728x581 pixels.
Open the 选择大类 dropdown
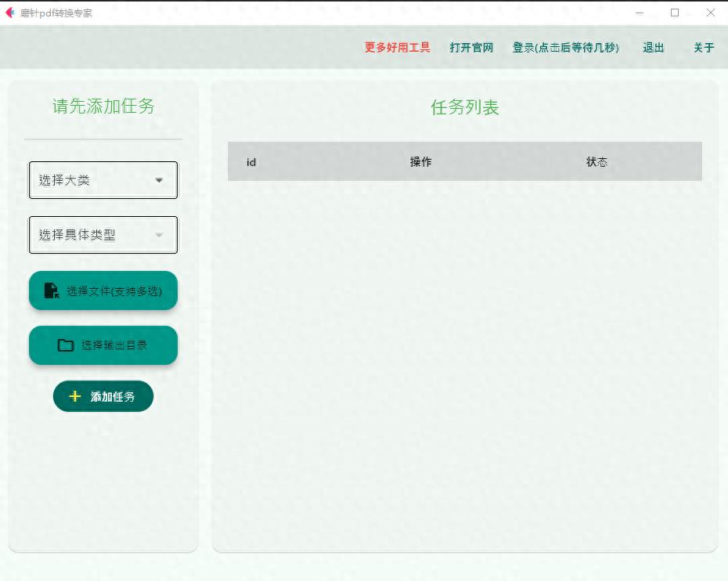pyautogui.click(x=103, y=179)
